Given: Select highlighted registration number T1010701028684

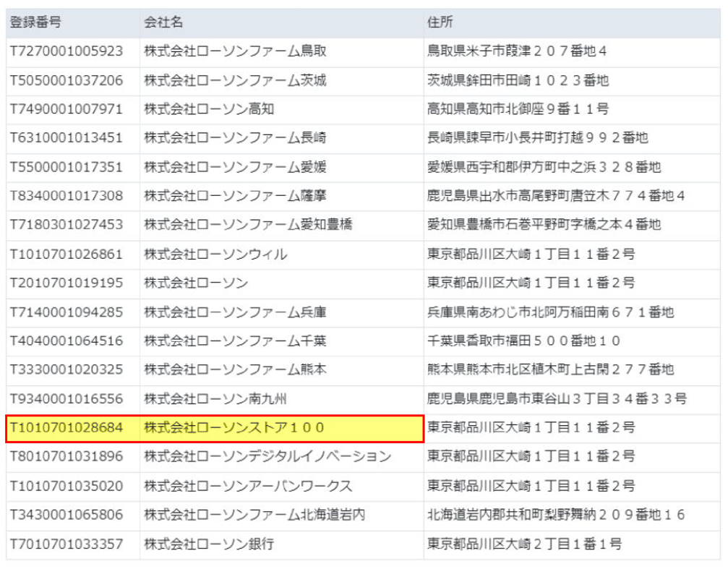Looking at the screenshot, I should [x=67, y=428].
